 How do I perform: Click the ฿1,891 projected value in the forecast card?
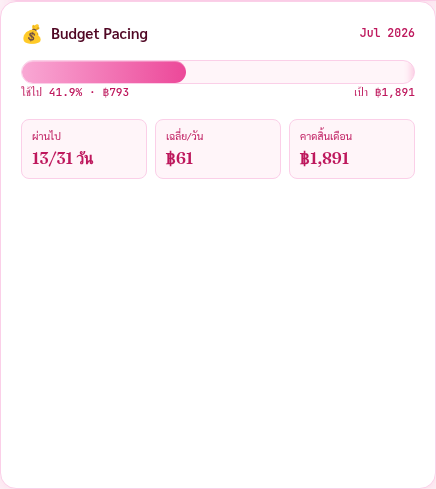(324, 158)
